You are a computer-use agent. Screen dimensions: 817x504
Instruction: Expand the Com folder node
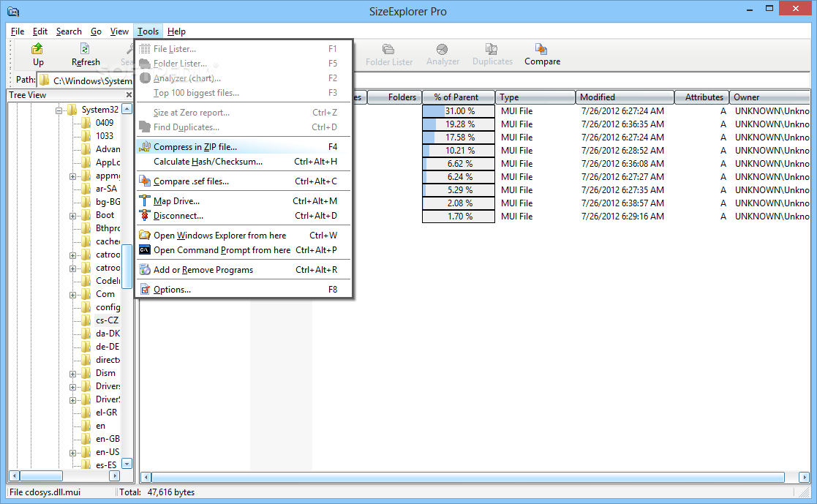[x=73, y=295]
